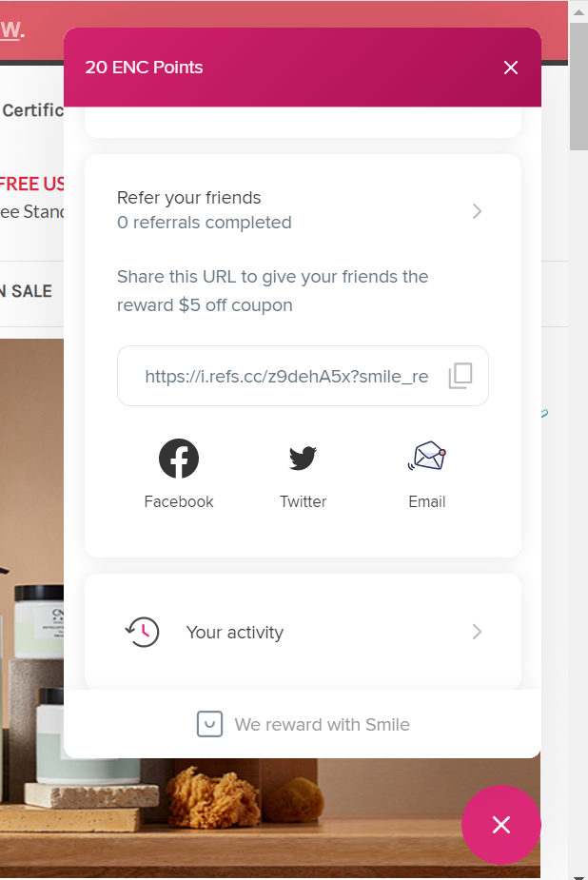Select the Your activity row label
The width and height of the screenshot is (588, 880).
click(235, 633)
